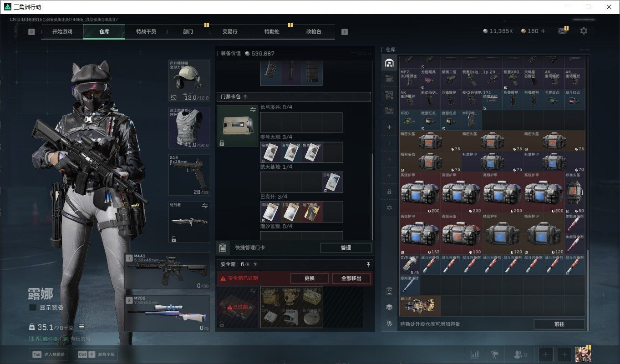This screenshot has height=364, width=620.
Task: Switch to the 改枪台 tab
Action: click(x=314, y=32)
